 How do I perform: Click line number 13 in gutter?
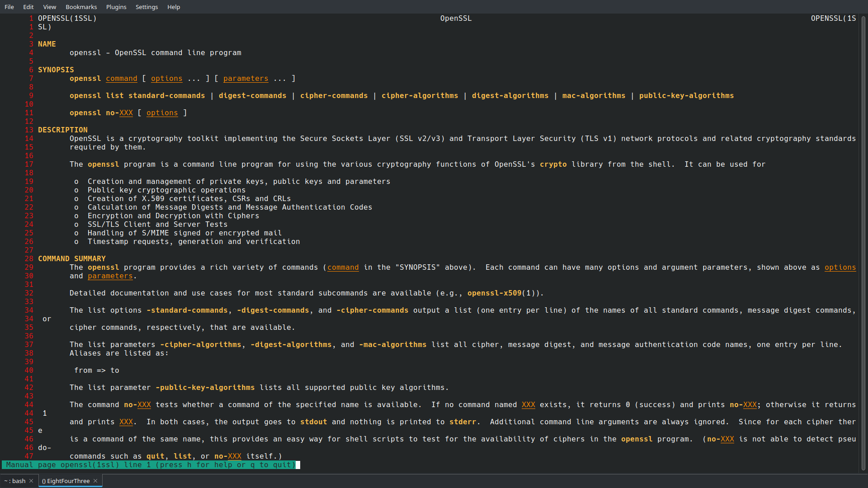29,130
